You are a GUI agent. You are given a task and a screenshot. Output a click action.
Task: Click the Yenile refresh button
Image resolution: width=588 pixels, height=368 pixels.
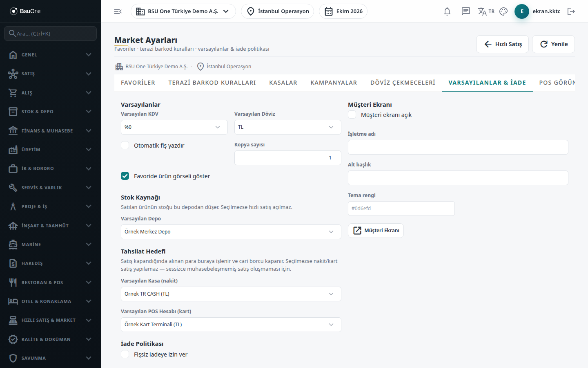[x=553, y=44]
